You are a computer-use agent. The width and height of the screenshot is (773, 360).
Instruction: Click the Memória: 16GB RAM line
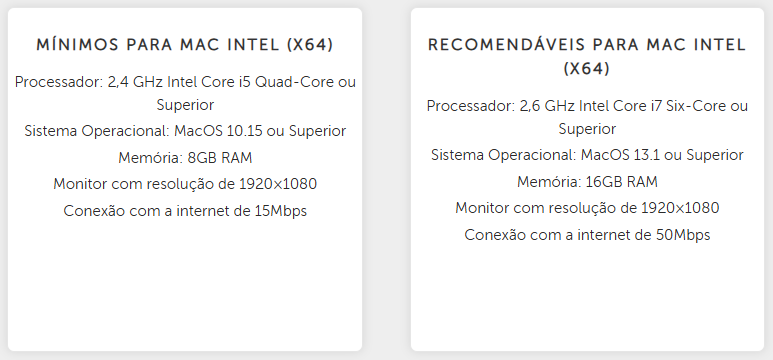click(587, 181)
